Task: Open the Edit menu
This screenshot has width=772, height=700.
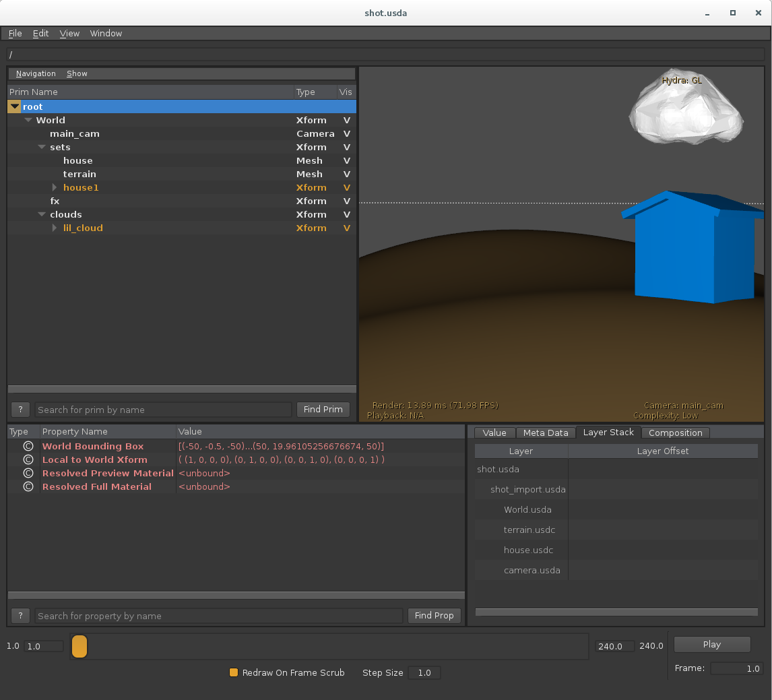Action: [x=40, y=33]
